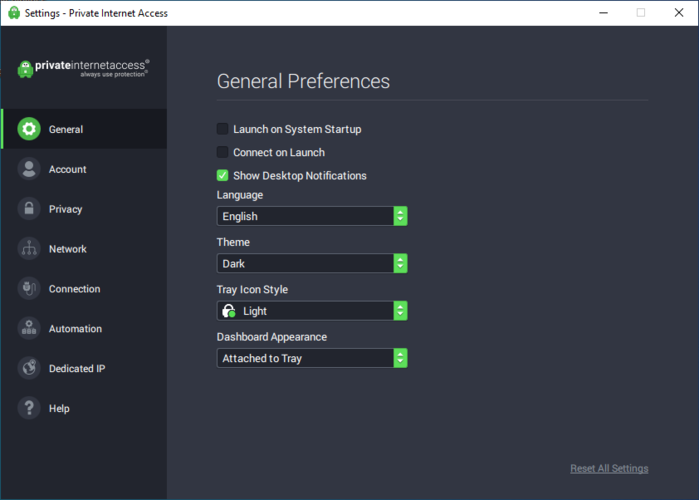699x500 pixels.
Task: Click green arrows on Dashboard Appearance
Action: point(400,358)
